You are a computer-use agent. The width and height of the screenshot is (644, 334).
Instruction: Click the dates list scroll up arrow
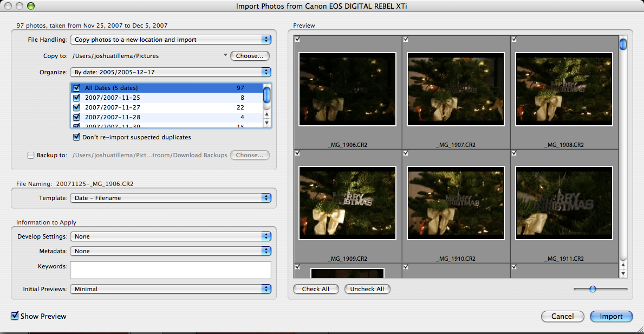266,114
